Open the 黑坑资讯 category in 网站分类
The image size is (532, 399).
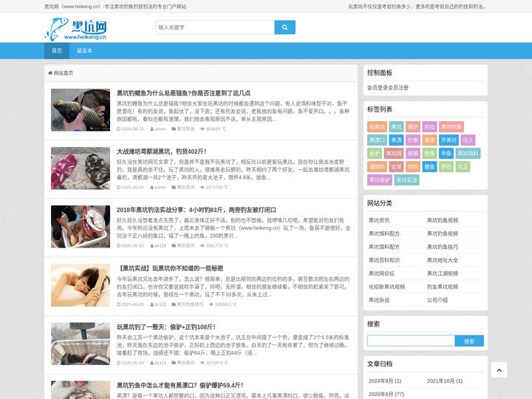pos(379,220)
